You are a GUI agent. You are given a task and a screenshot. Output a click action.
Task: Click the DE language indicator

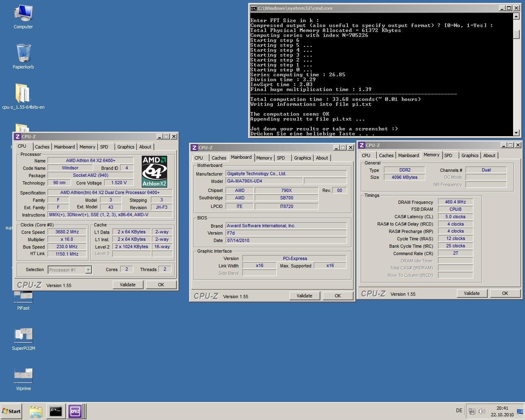[x=459, y=411]
